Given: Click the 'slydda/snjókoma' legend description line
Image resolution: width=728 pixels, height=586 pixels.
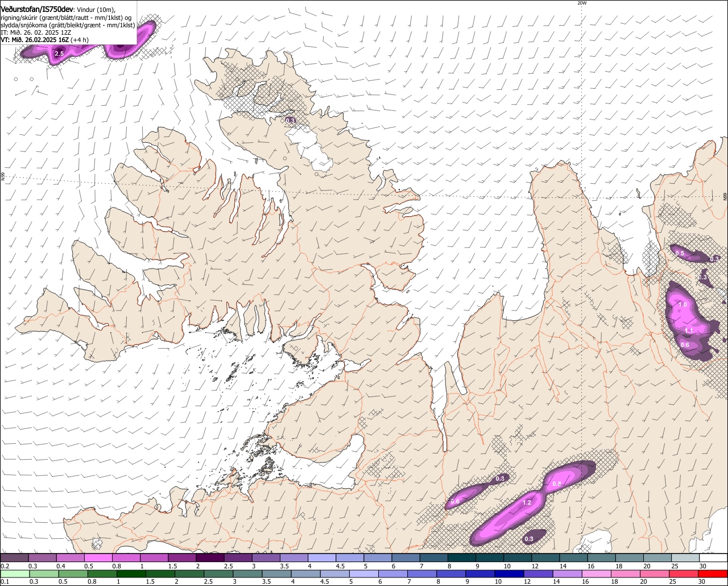Looking at the screenshot, I should 68,25.
